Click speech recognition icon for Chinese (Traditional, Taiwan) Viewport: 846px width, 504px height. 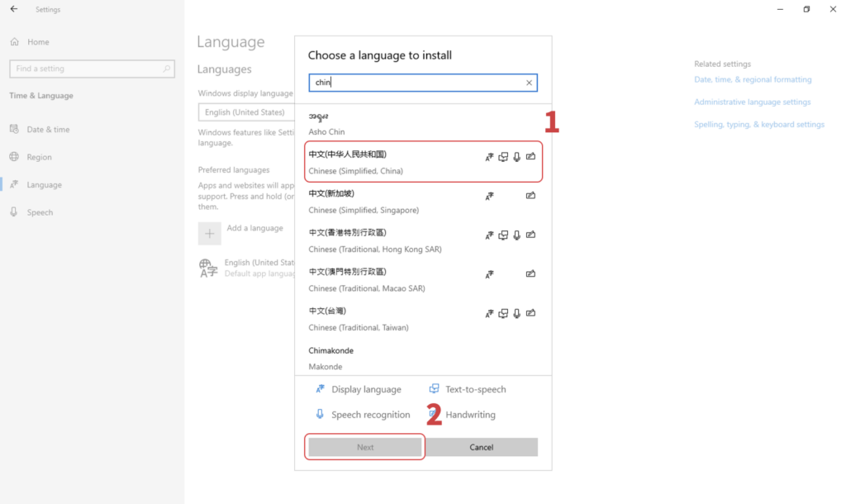517,313
